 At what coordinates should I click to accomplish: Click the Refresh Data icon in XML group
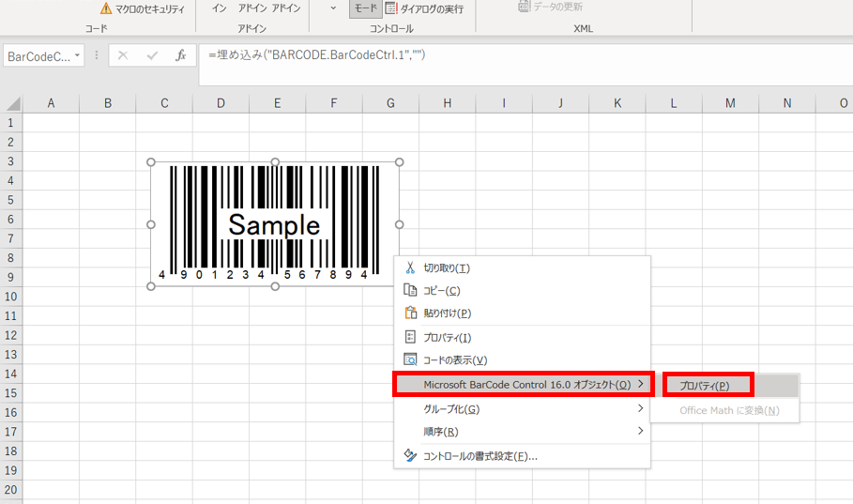(524, 6)
